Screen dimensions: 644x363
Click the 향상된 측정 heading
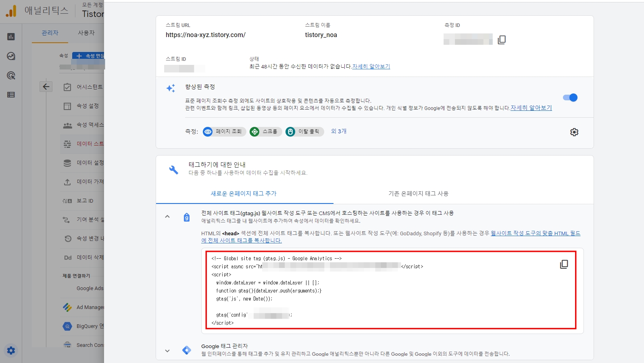(200, 87)
